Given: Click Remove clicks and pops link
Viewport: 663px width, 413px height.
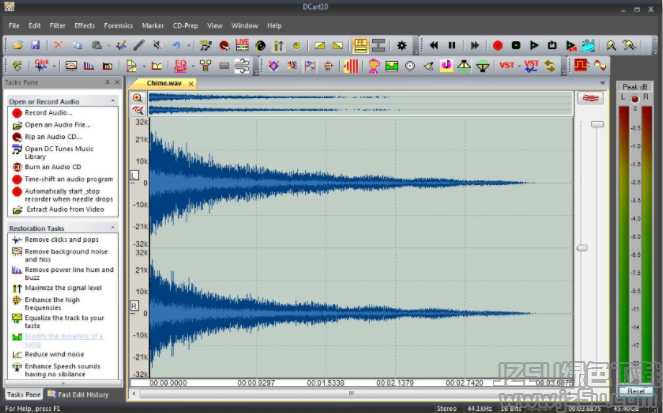Looking at the screenshot, I should pos(62,240).
